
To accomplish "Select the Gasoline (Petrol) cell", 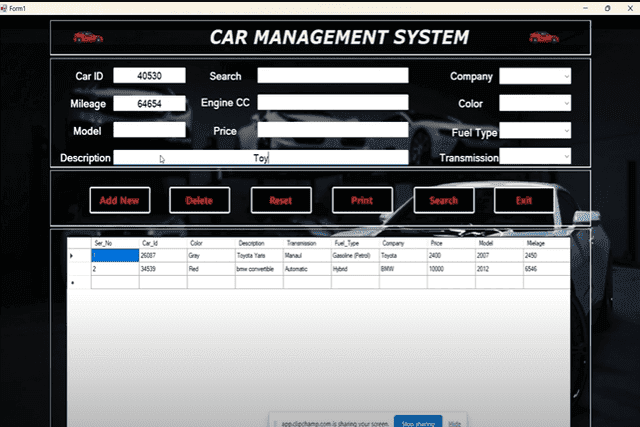I will pos(355,256).
